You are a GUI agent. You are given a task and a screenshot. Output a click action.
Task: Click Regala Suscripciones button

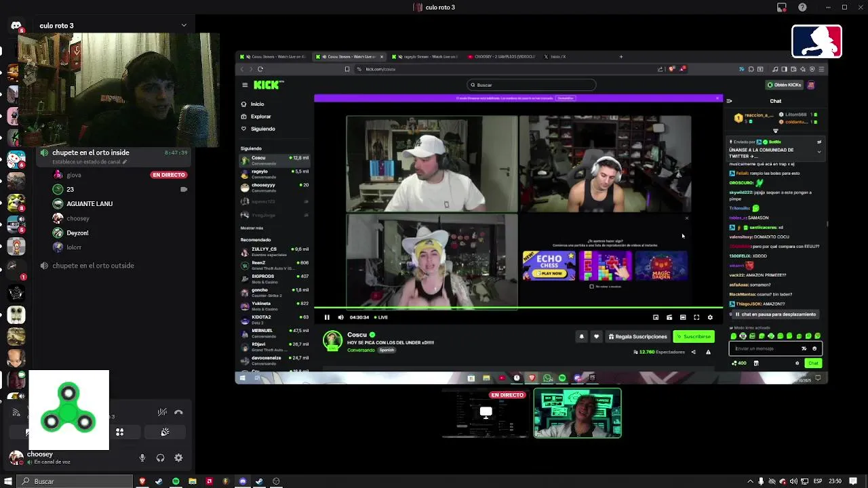point(637,336)
